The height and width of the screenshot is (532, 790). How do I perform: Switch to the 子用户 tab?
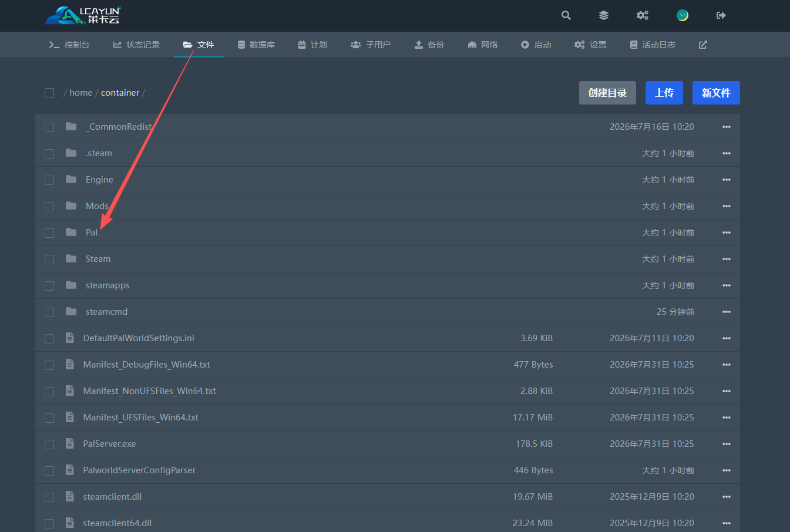(x=371, y=45)
